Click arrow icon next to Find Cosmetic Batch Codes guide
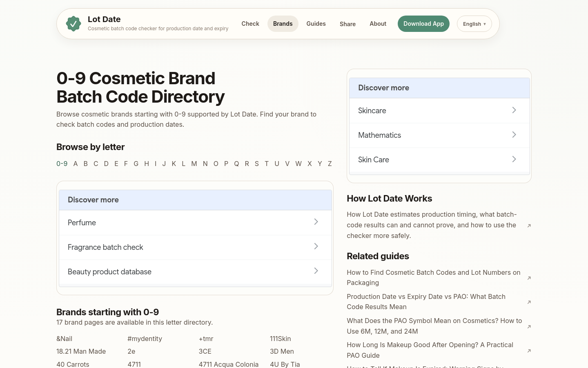 (x=529, y=278)
